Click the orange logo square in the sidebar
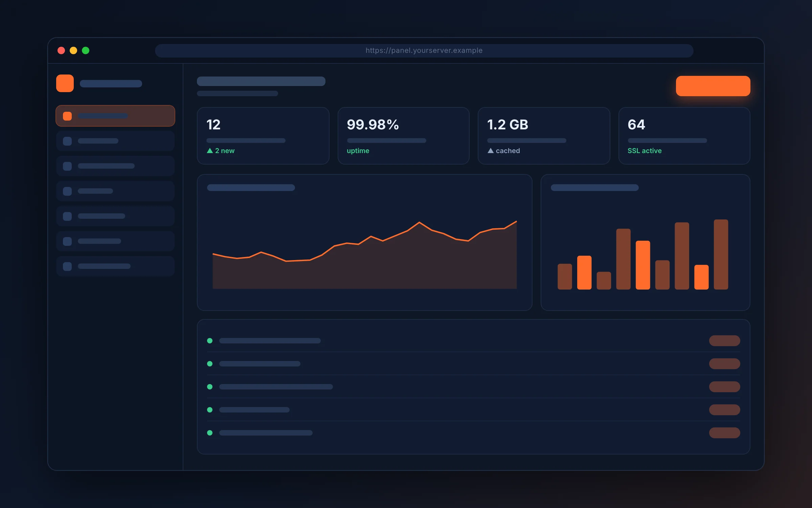The width and height of the screenshot is (812, 508). pyautogui.click(x=65, y=83)
